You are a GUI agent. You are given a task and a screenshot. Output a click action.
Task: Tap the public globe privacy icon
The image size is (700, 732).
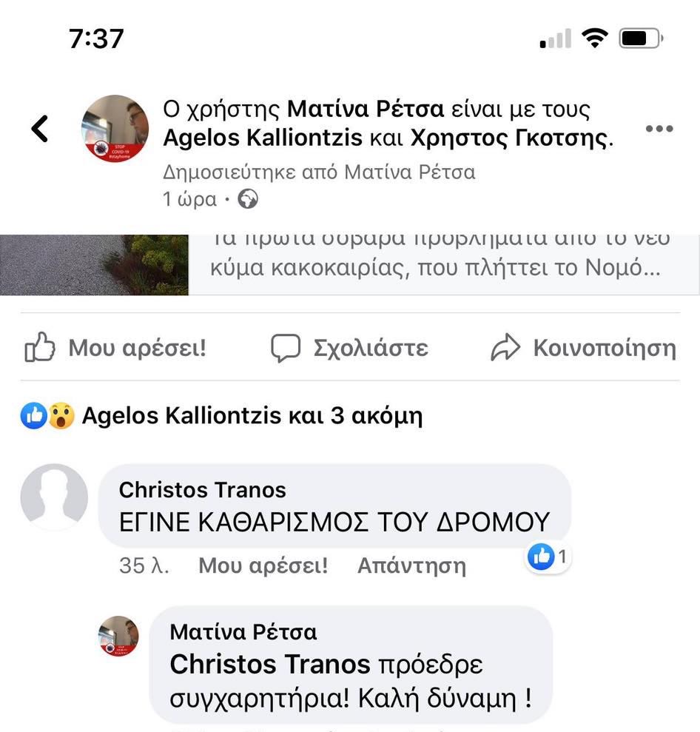(x=248, y=199)
